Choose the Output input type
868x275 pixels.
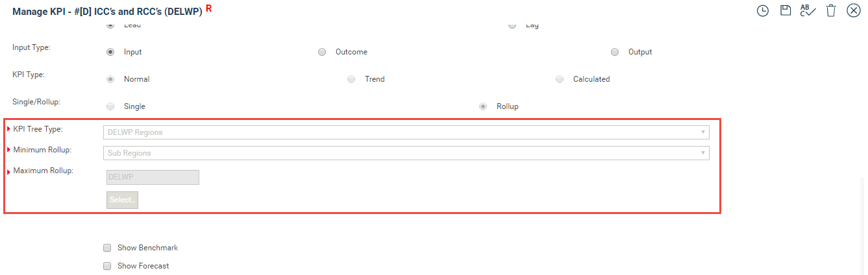click(x=615, y=52)
